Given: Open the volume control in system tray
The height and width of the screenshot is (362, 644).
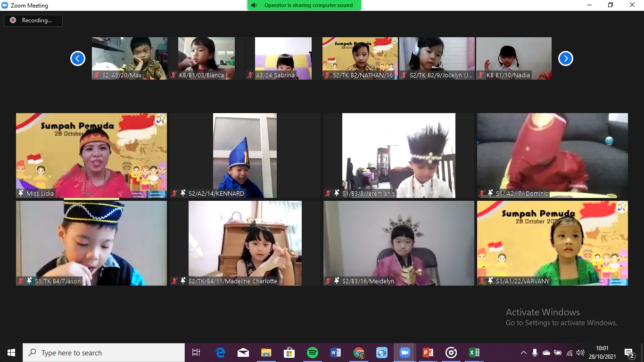Looking at the screenshot, I should [580, 353].
